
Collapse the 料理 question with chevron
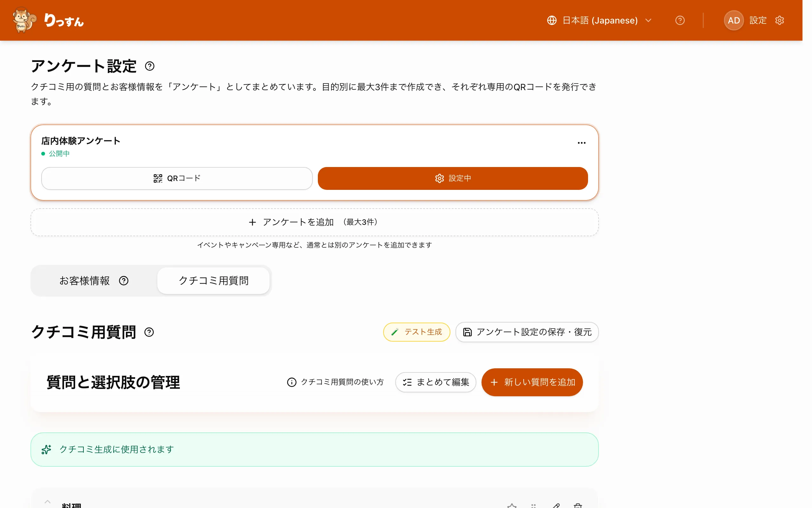48,502
